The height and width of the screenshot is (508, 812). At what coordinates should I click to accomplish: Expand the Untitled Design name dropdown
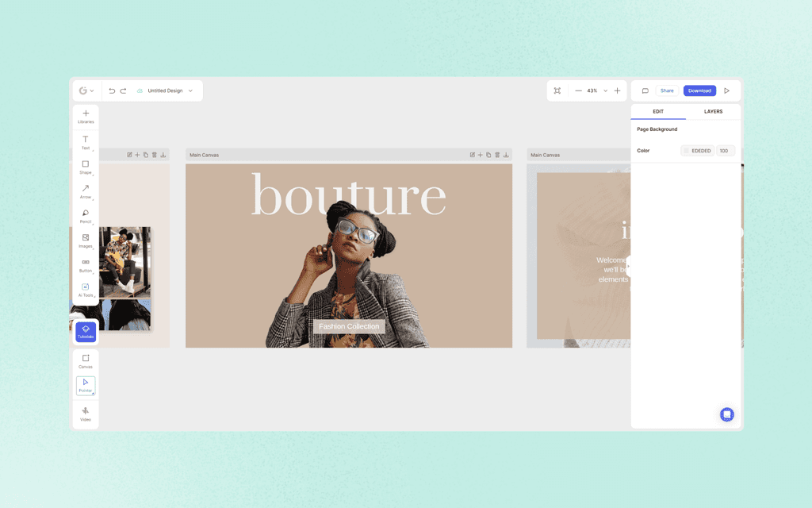coord(190,90)
